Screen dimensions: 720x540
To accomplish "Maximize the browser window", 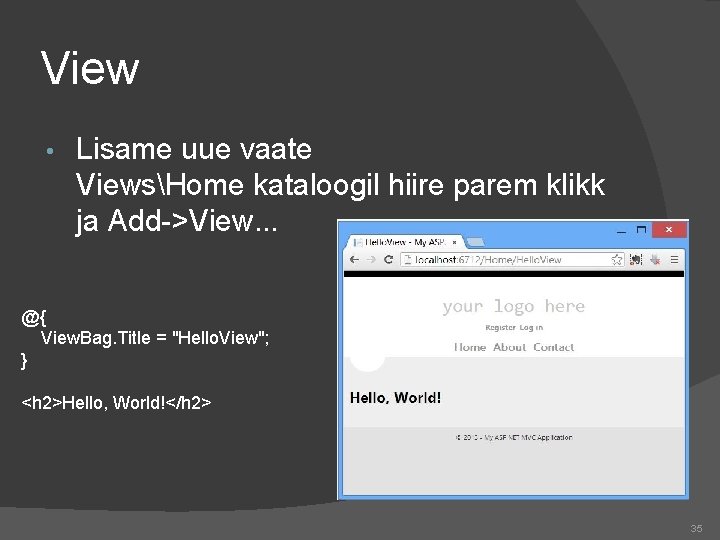I will [641, 230].
